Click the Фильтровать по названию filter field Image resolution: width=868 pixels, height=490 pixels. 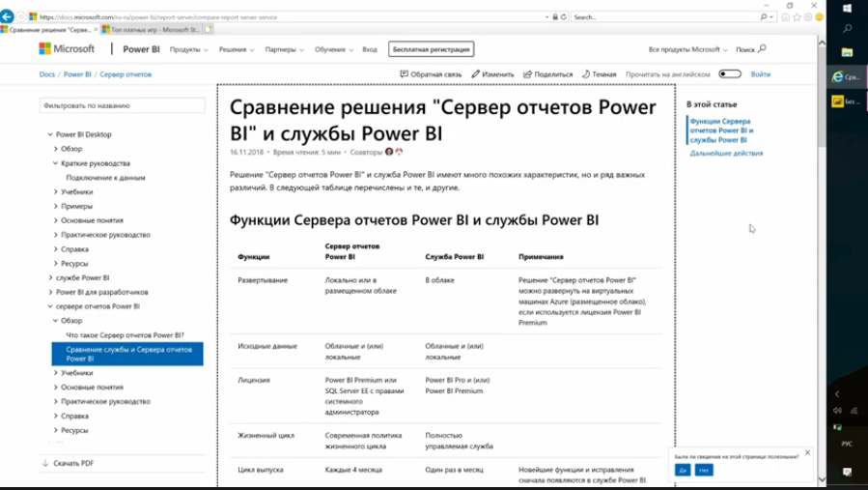[123, 105]
